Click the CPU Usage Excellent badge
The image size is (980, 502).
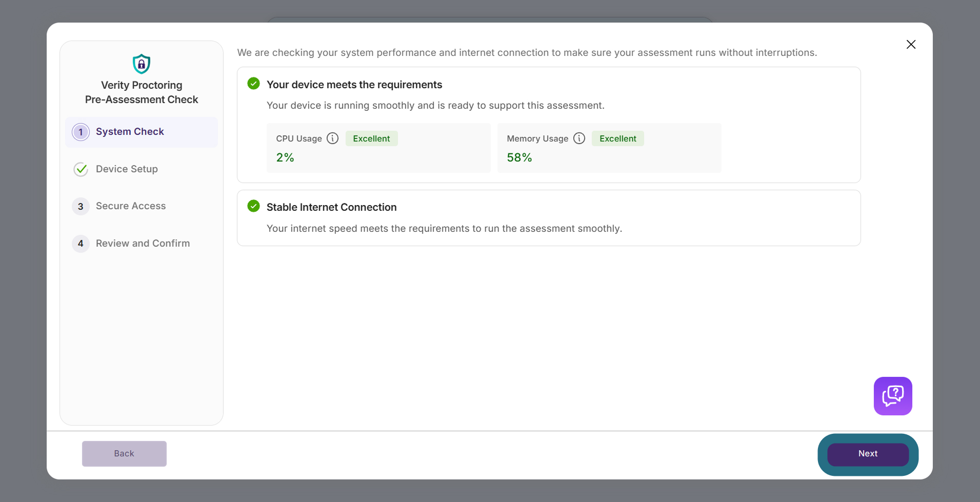tap(371, 138)
